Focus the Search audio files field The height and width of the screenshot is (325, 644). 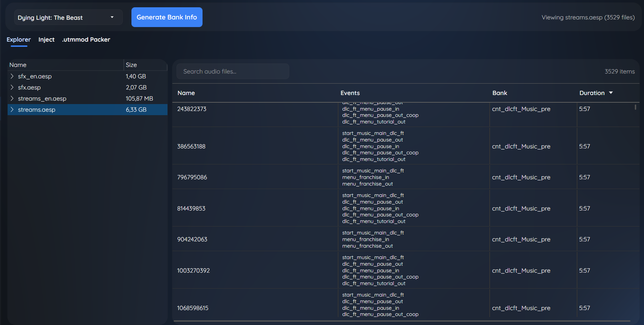pos(233,71)
